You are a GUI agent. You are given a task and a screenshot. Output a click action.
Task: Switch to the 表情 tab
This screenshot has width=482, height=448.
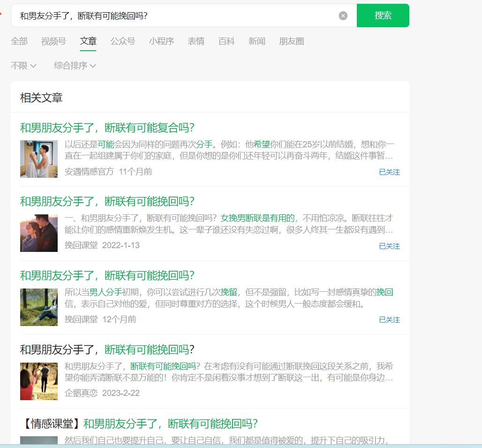(x=196, y=41)
